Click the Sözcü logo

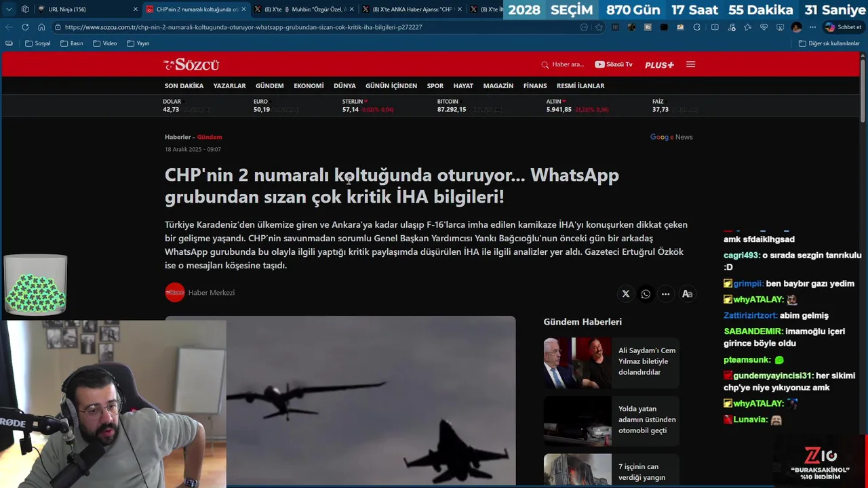click(191, 64)
